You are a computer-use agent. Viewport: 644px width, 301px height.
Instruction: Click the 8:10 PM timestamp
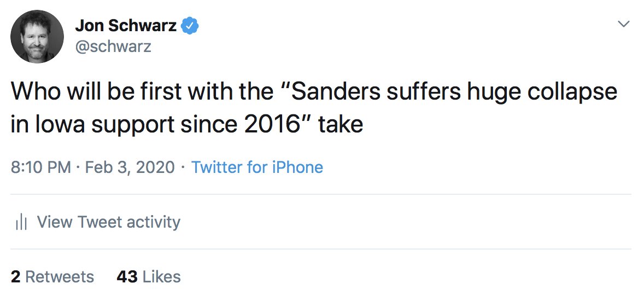(40, 167)
